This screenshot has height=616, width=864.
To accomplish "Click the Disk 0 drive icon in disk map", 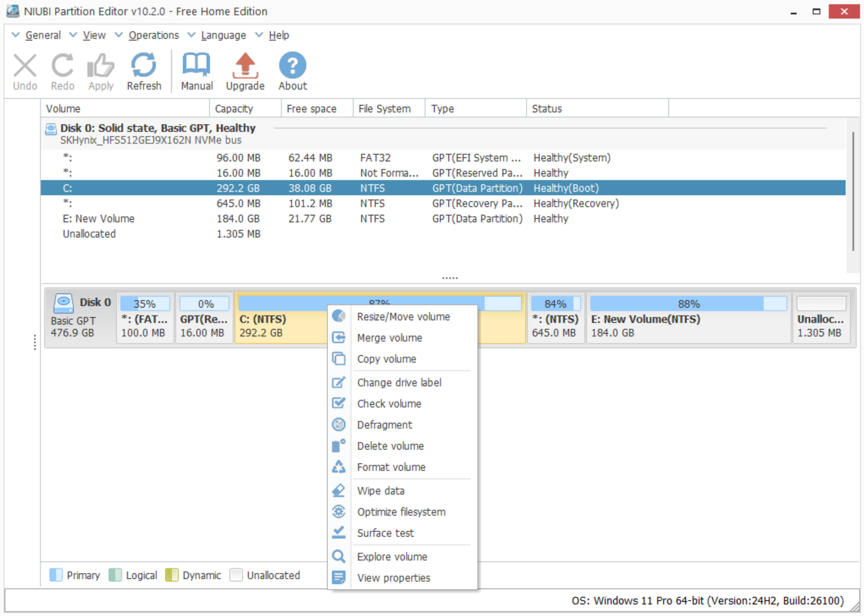I will [63, 303].
